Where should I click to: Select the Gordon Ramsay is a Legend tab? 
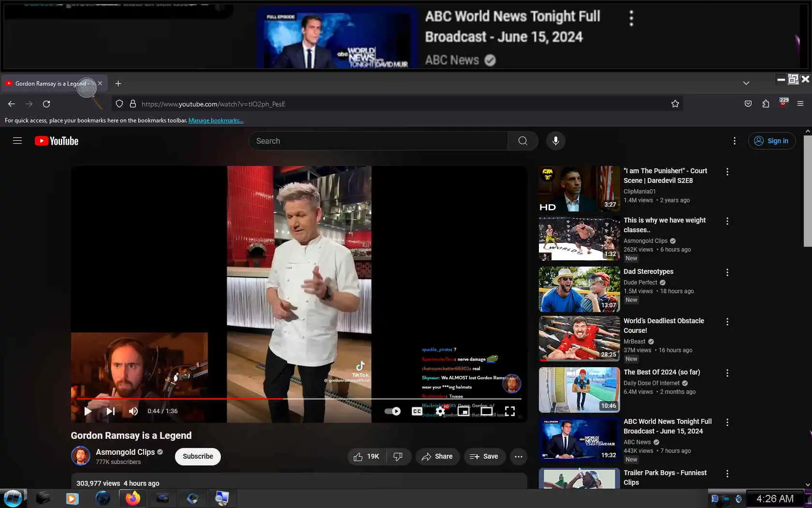tap(54, 84)
